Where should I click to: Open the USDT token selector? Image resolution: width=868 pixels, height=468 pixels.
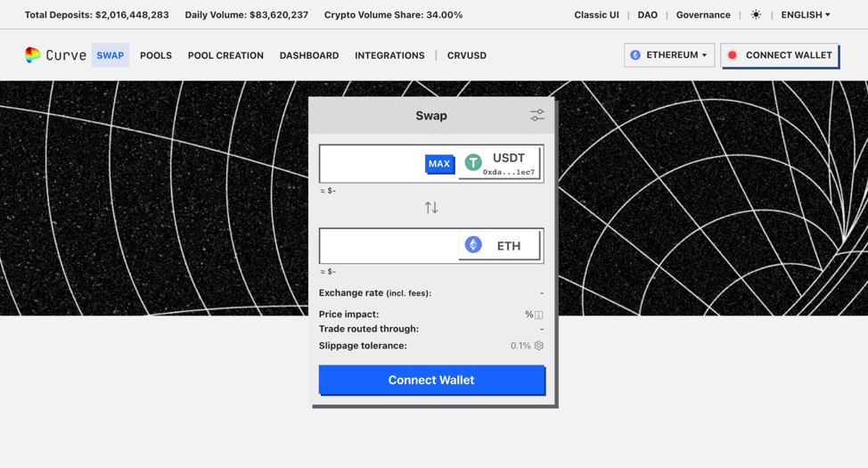tap(499, 163)
